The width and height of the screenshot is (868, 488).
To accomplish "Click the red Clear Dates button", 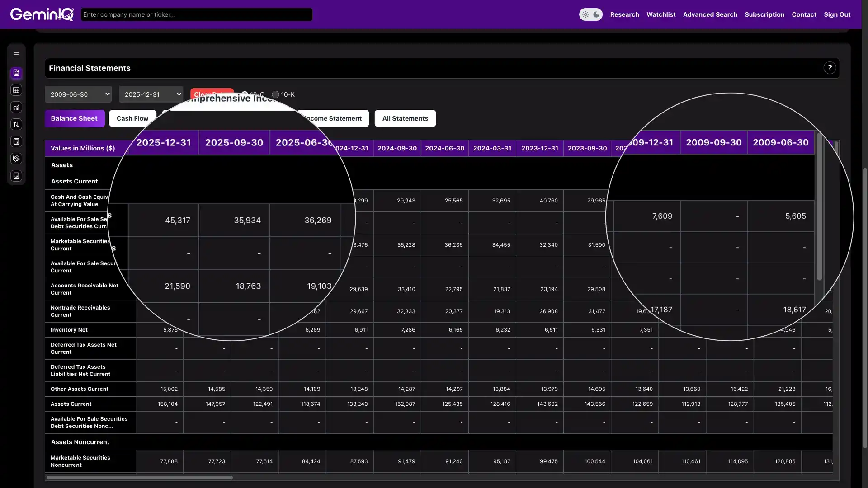I will (212, 94).
